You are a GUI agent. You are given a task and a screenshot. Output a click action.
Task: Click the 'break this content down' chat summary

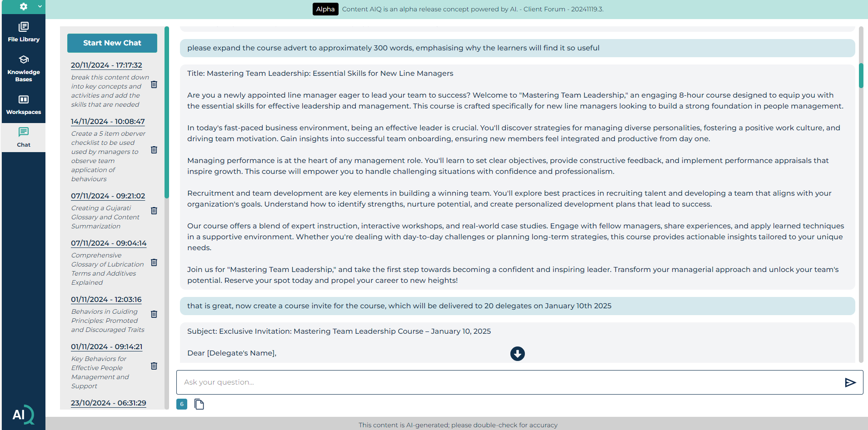[x=110, y=91]
